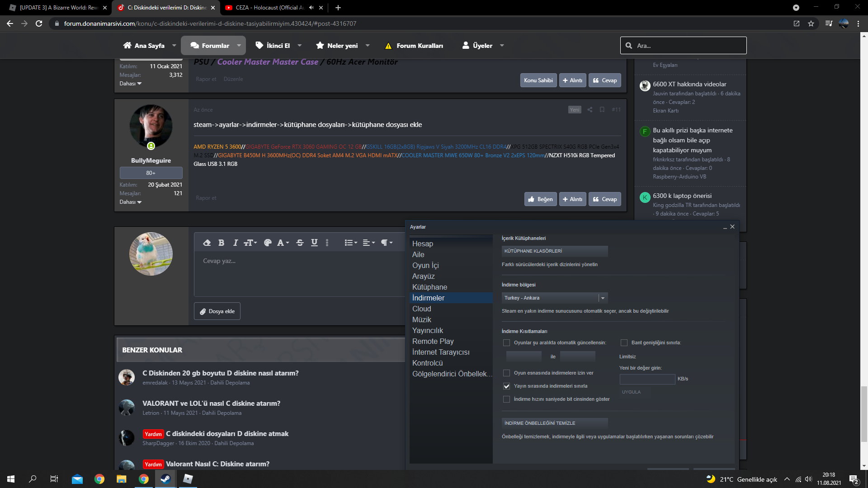This screenshot has height=488, width=868.
Task: Click KÜTÜPHANE KLASÖRLERİ button
Action: coord(555,251)
